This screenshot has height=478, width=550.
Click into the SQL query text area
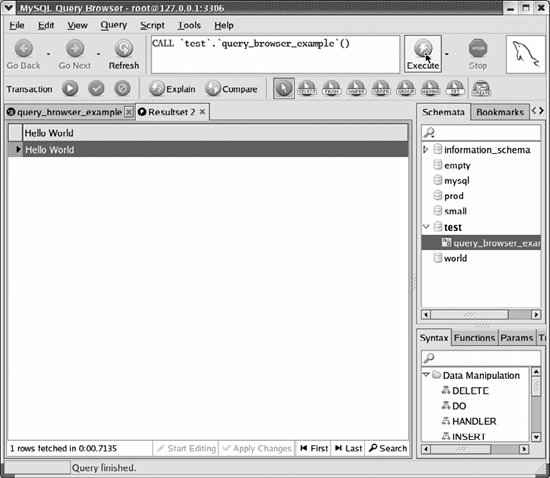coord(275,54)
